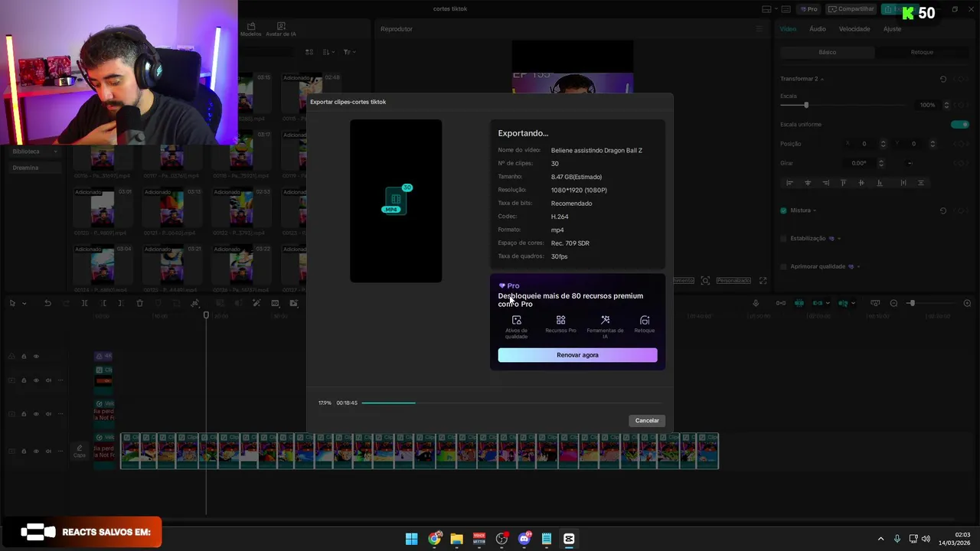The height and width of the screenshot is (551, 980).
Task: Reset Transformar 2 settings
Action: (x=943, y=79)
